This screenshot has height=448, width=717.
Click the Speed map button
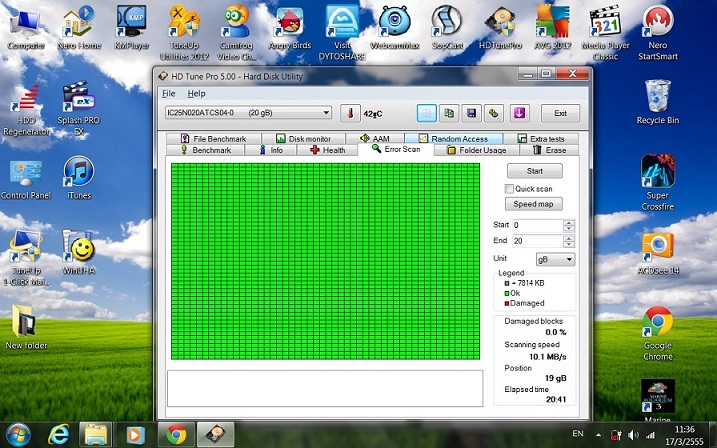click(x=534, y=204)
